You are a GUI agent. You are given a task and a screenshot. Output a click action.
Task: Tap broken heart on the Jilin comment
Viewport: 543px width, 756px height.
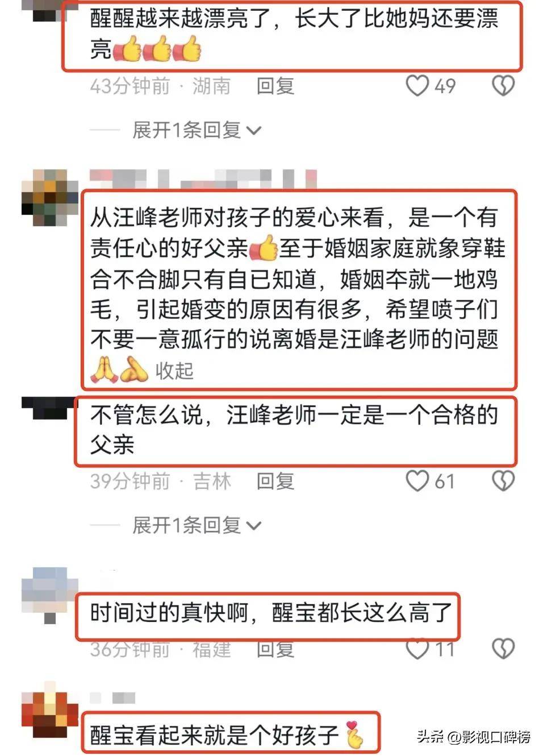click(x=503, y=481)
